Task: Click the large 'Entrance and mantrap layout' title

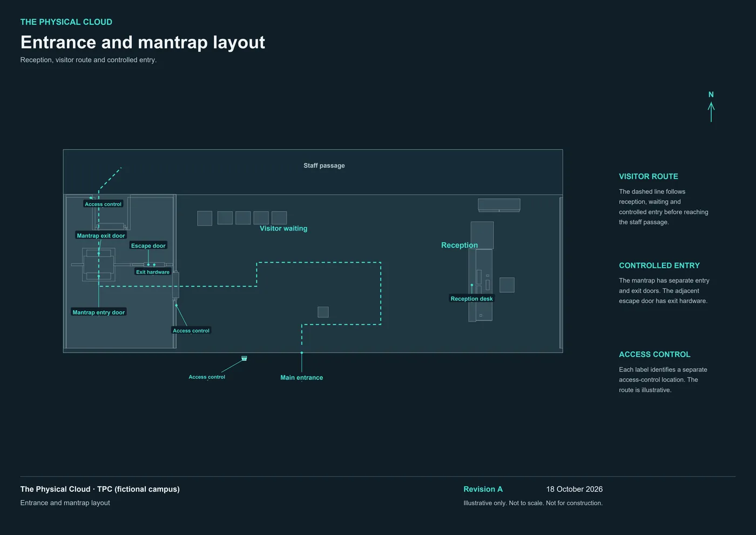Action: 143,42
